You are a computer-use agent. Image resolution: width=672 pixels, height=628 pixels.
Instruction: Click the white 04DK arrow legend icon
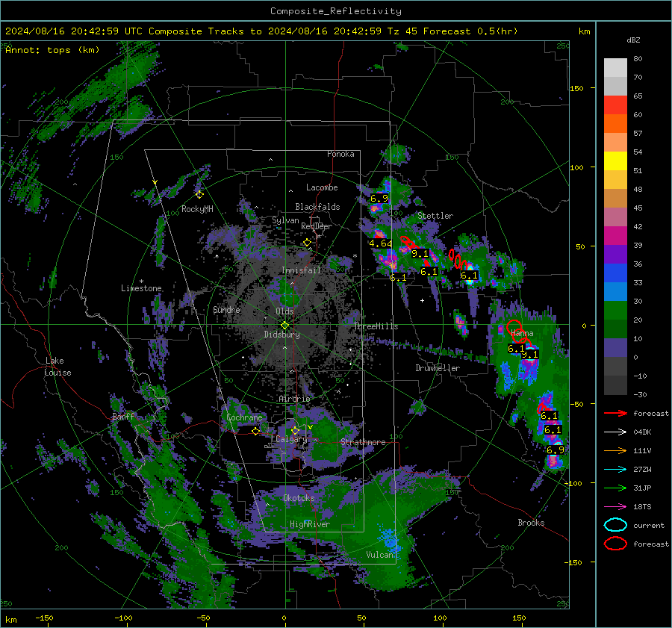[615, 432]
